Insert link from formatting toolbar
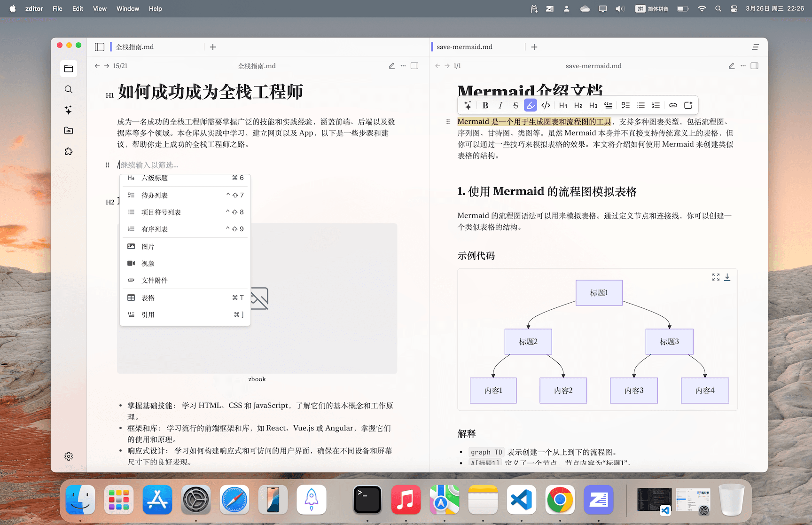 pyautogui.click(x=673, y=105)
